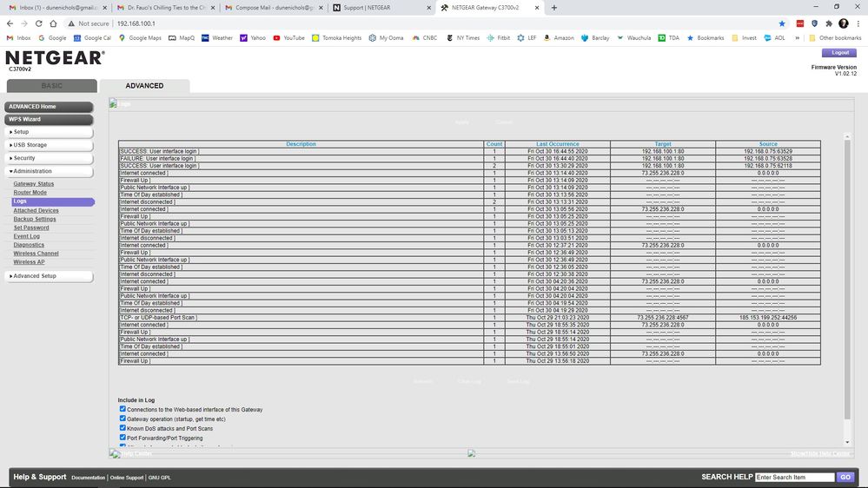This screenshot has height=488, width=868.
Task: Expand the USB Storage menu section
Action: [49, 145]
